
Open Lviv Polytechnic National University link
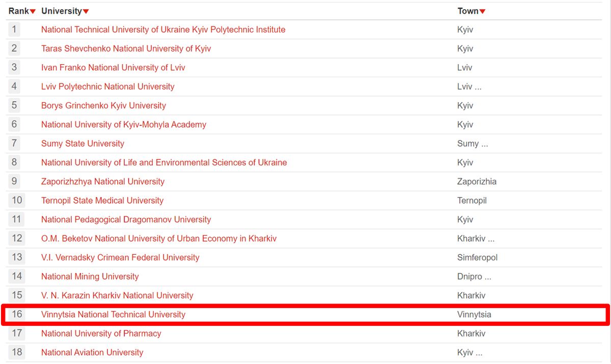pos(107,87)
